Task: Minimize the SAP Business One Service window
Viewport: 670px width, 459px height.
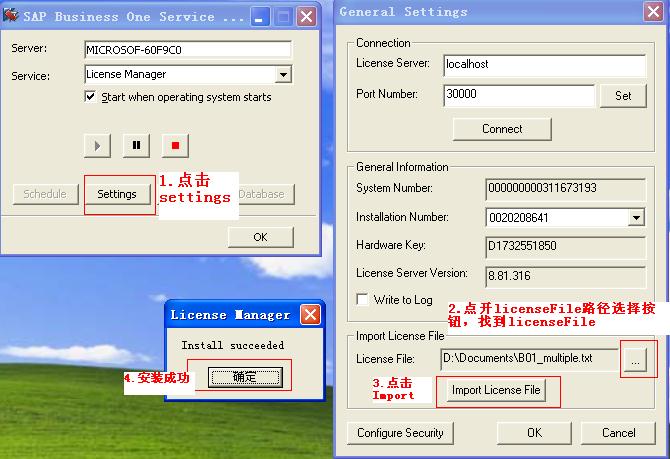Action: (x=259, y=16)
